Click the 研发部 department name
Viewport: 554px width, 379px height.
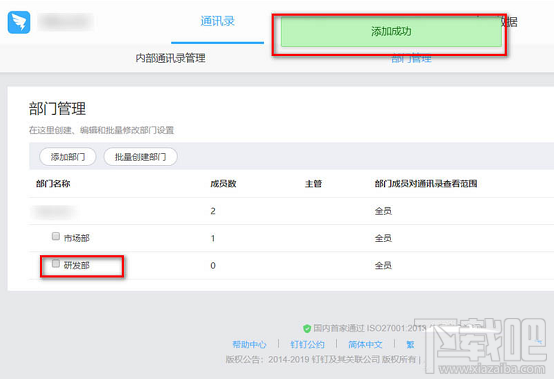click(x=76, y=265)
